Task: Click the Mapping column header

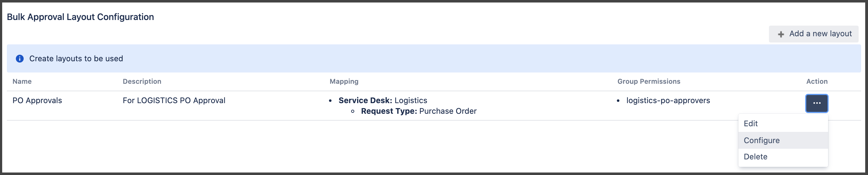Action: [344, 82]
